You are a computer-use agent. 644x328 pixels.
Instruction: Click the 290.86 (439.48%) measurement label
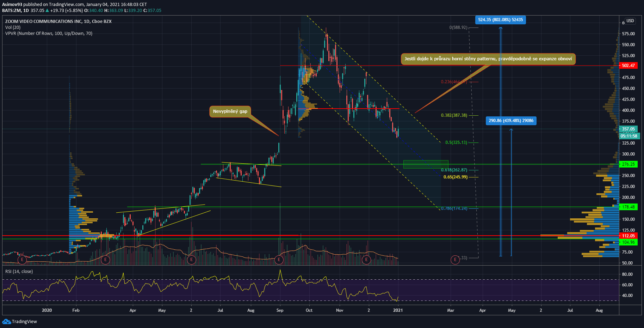(511, 121)
